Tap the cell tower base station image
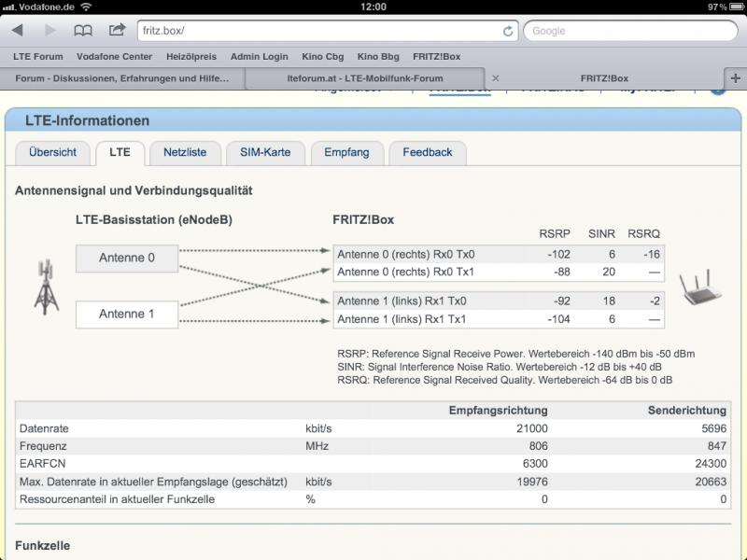The image size is (747, 560). [46, 287]
